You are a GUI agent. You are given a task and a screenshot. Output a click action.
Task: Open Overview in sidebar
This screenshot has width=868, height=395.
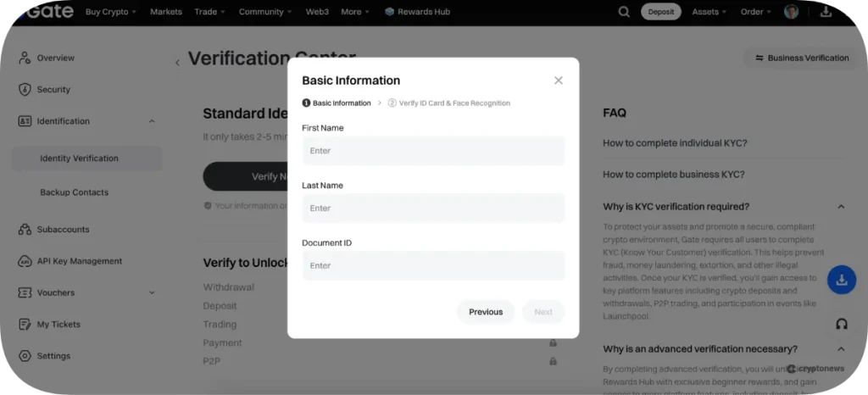pyautogui.click(x=55, y=58)
